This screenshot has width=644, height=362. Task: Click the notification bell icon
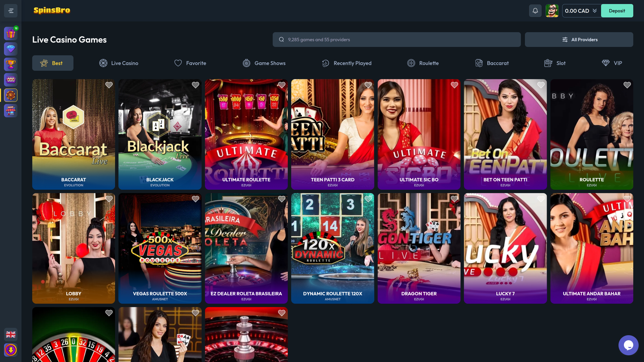coord(535,10)
